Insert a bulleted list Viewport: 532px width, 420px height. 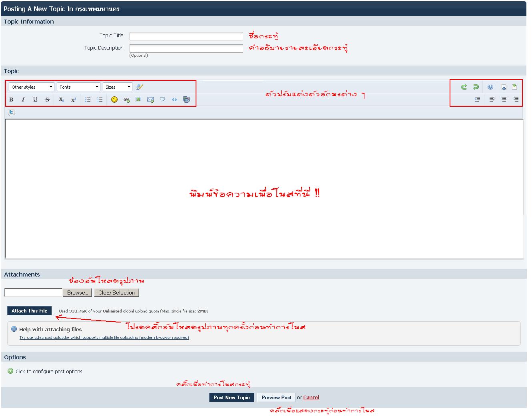(88, 100)
